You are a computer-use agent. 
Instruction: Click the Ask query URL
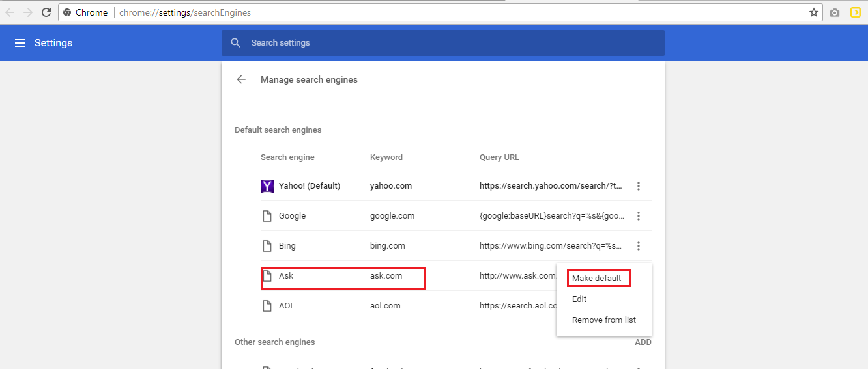pos(517,276)
